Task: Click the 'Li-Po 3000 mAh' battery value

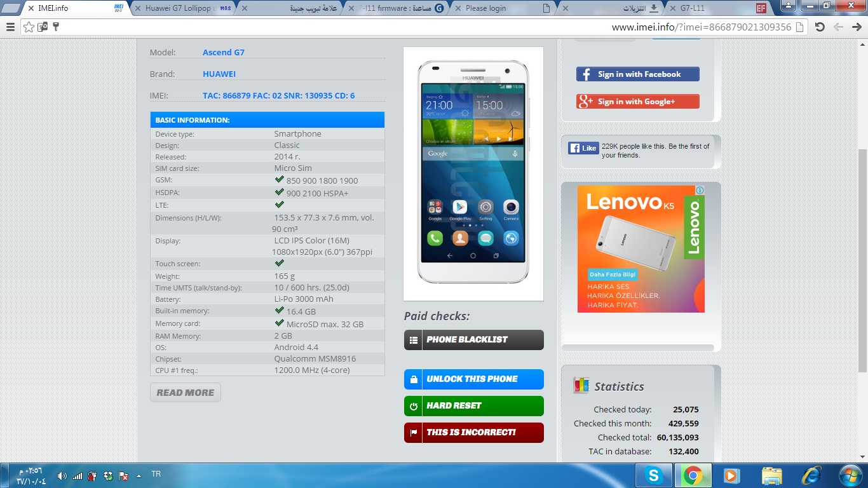Action: pos(304,299)
